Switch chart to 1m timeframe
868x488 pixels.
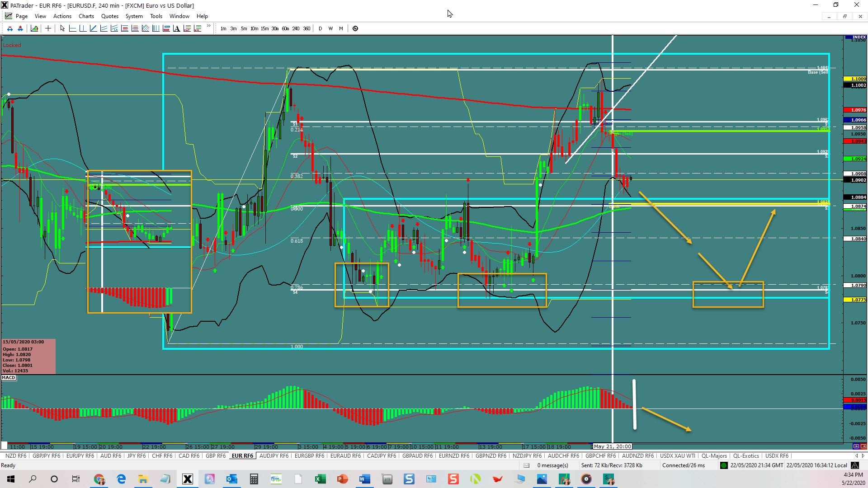coord(223,28)
